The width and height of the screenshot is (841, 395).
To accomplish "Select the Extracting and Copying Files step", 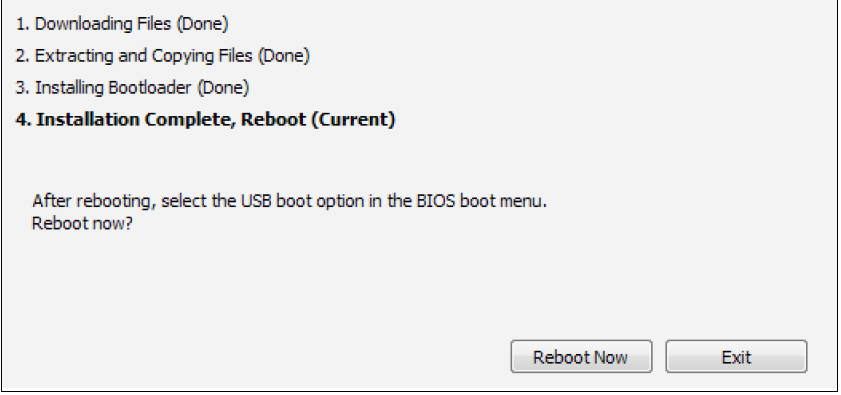I will tap(163, 55).
